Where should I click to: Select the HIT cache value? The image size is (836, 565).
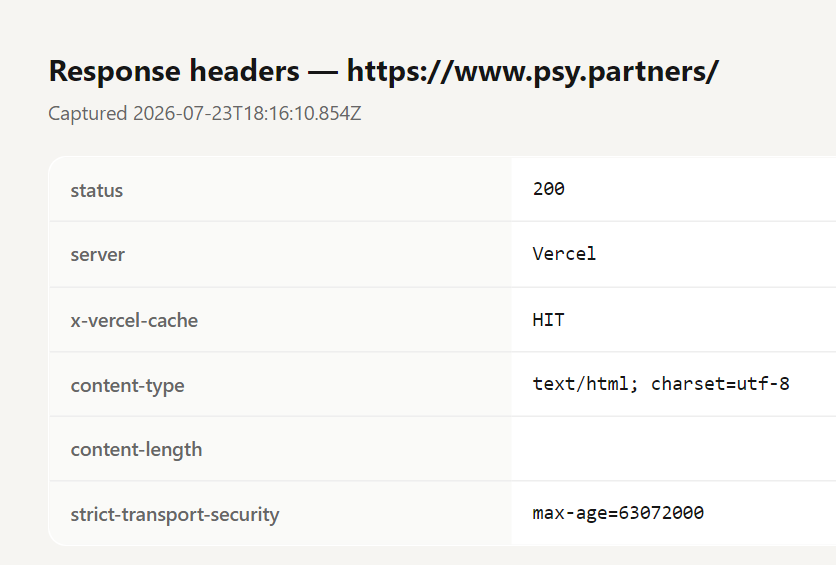click(549, 320)
